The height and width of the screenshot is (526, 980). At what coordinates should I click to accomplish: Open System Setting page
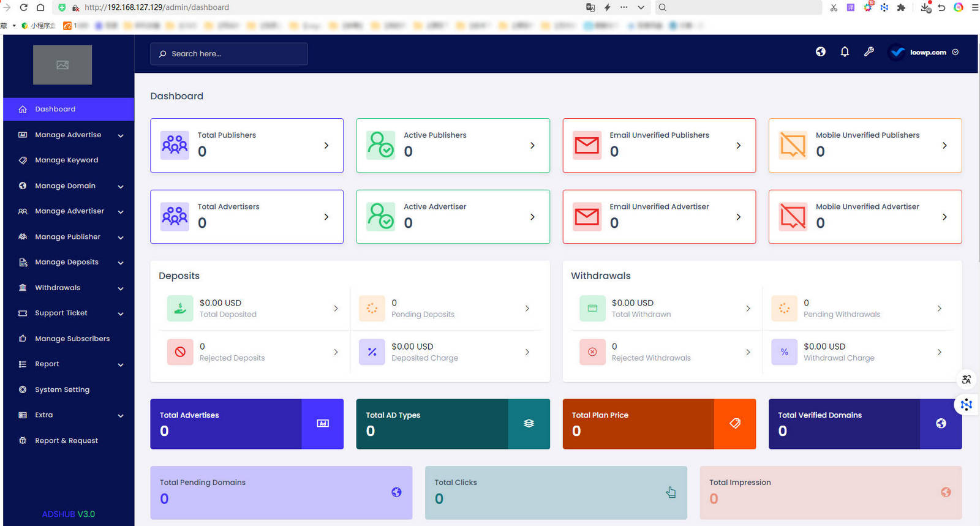[x=69, y=389]
